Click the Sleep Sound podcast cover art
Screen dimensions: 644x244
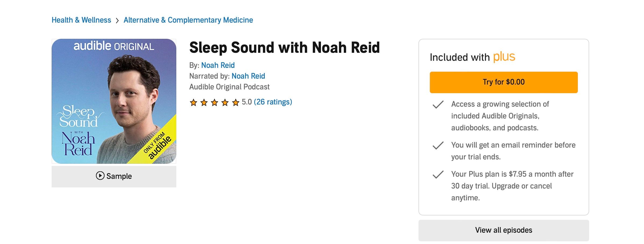(x=114, y=101)
